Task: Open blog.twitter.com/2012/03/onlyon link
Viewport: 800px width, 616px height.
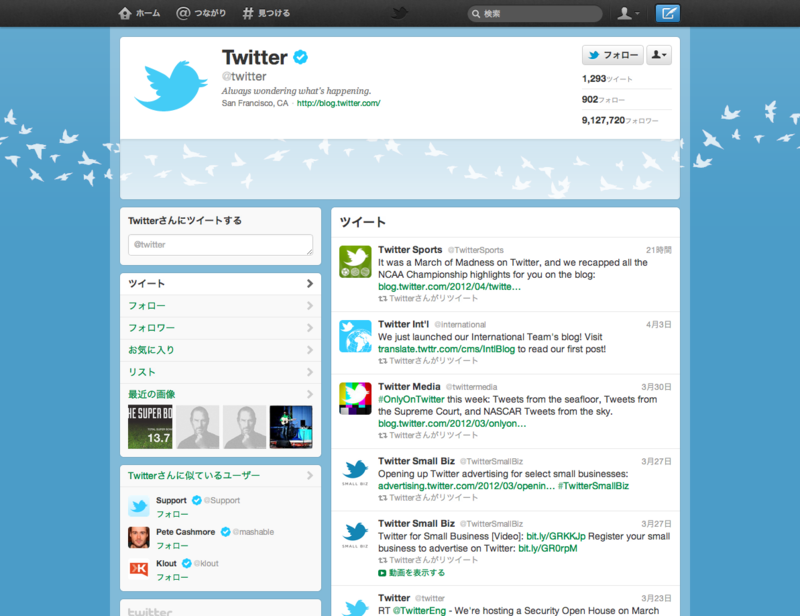Action: click(452, 424)
